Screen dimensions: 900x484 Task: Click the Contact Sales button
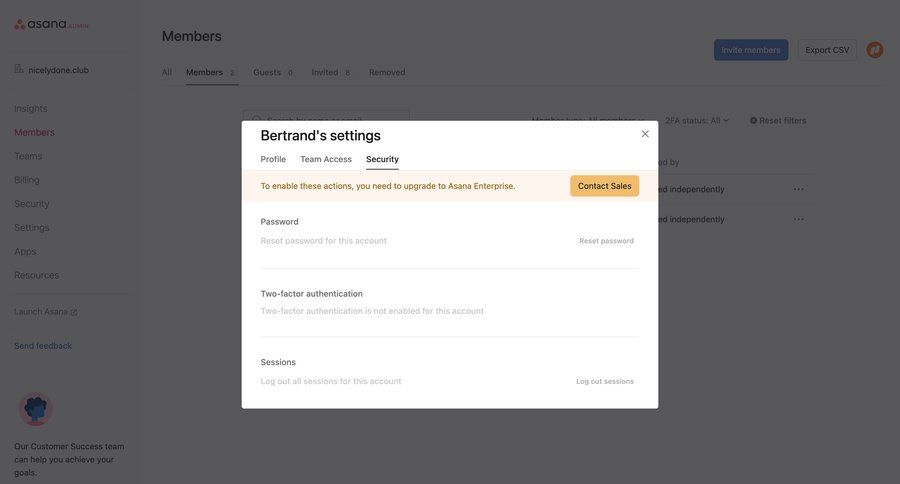(x=604, y=186)
